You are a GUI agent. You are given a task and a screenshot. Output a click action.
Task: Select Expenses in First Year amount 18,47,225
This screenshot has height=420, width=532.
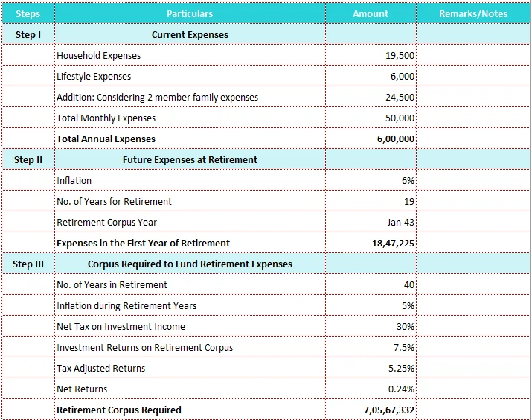393,243
